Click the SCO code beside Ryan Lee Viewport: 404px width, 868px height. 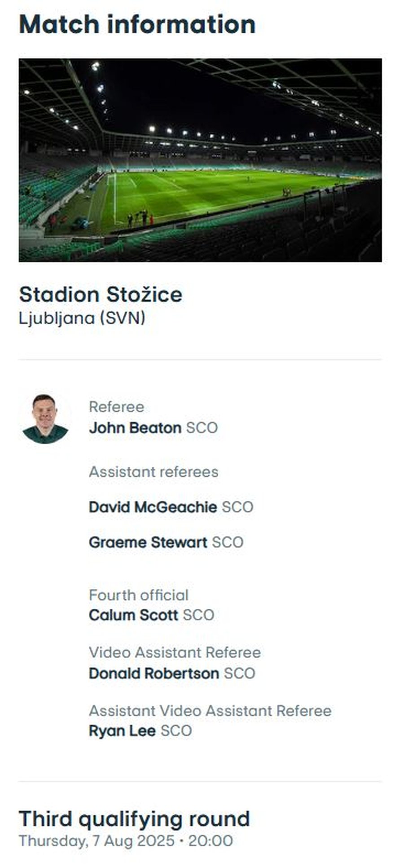coord(176,731)
